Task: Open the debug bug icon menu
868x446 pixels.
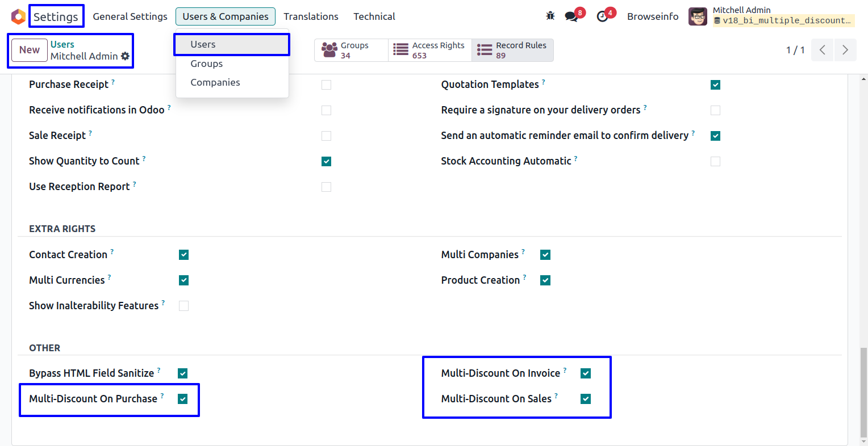Action: click(550, 16)
